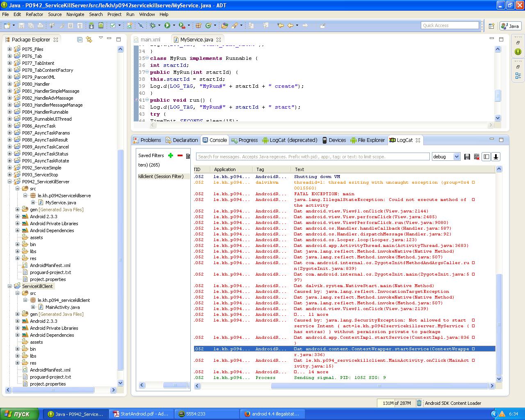The width and height of the screenshot is (525, 420).
Task: Switch to StartAndroid.pdf taskbar window
Action: pyautogui.click(x=141, y=414)
